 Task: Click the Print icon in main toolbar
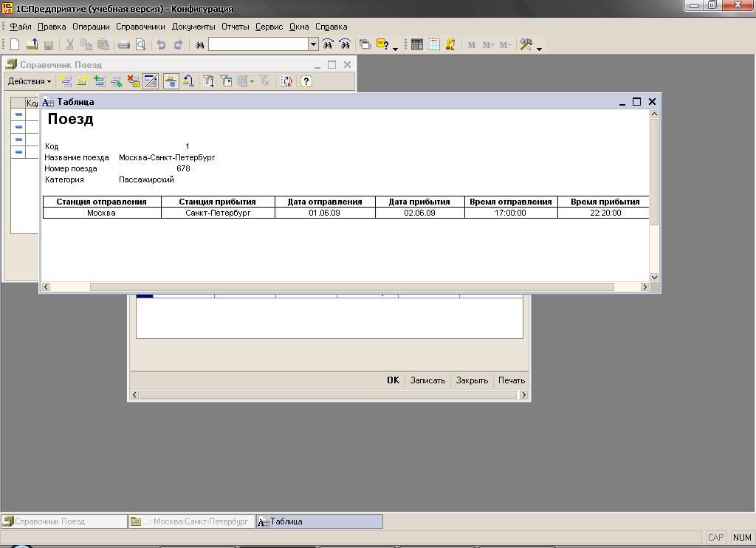click(x=124, y=45)
